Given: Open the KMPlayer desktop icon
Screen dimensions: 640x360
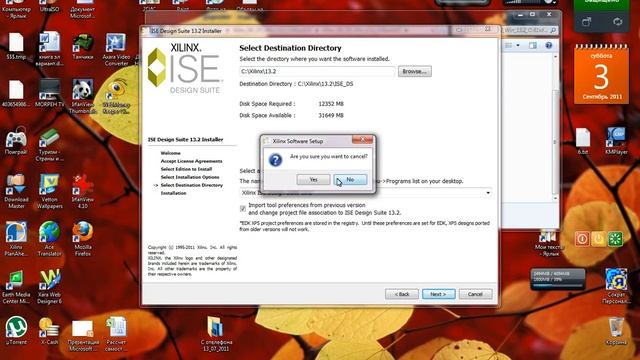Looking at the screenshot, I should 616,141.
